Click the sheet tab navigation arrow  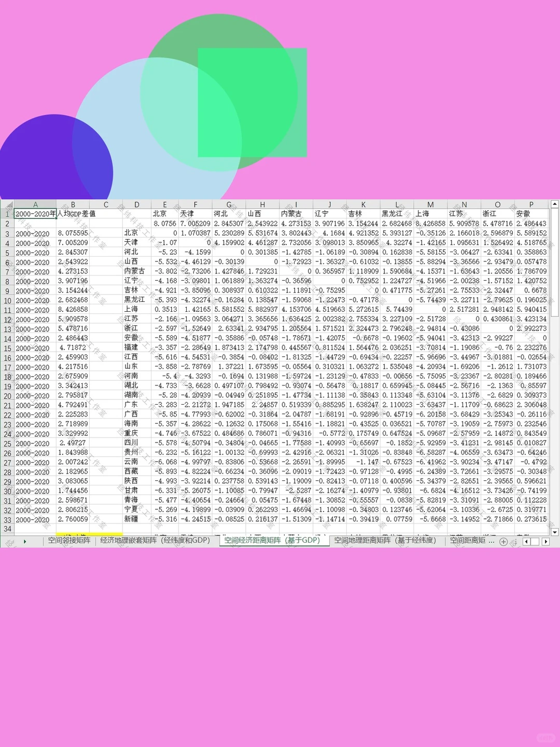(x=24, y=542)
